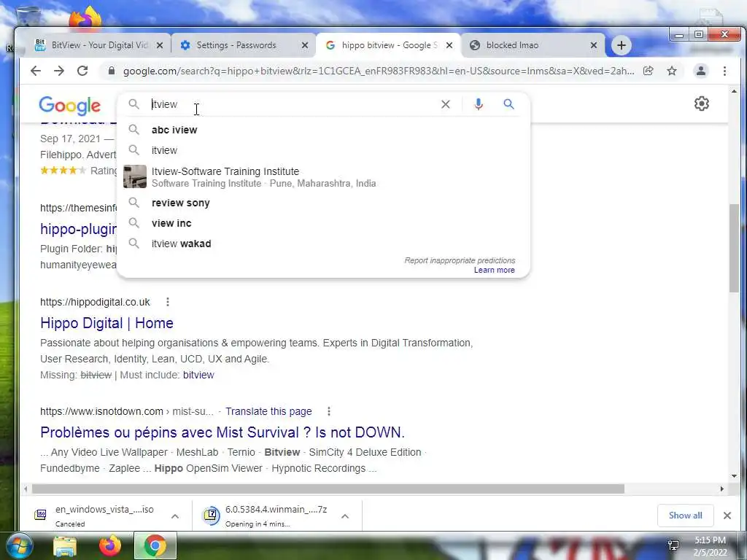Select suggestion 'review sony'

point(323,203)
